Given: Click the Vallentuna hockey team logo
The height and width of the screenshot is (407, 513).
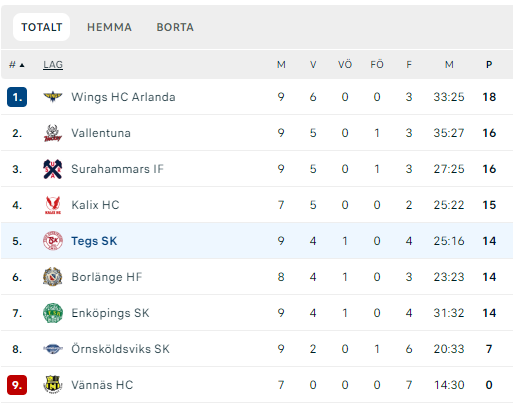Looking at the screenshot, I should click(x=53, y=133).
